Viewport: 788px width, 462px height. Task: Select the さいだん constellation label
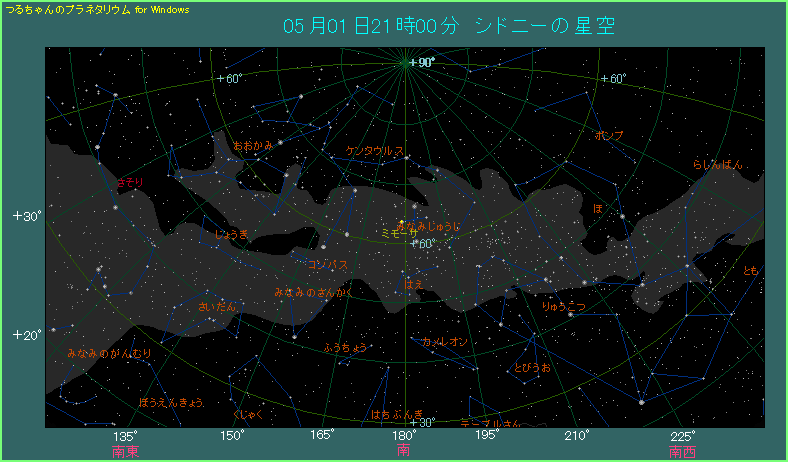217,306
